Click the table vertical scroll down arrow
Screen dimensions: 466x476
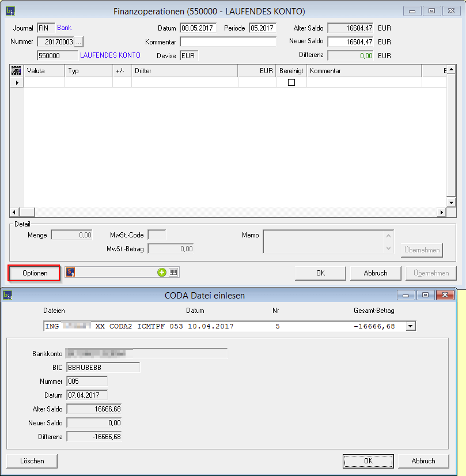pos(451,203)
